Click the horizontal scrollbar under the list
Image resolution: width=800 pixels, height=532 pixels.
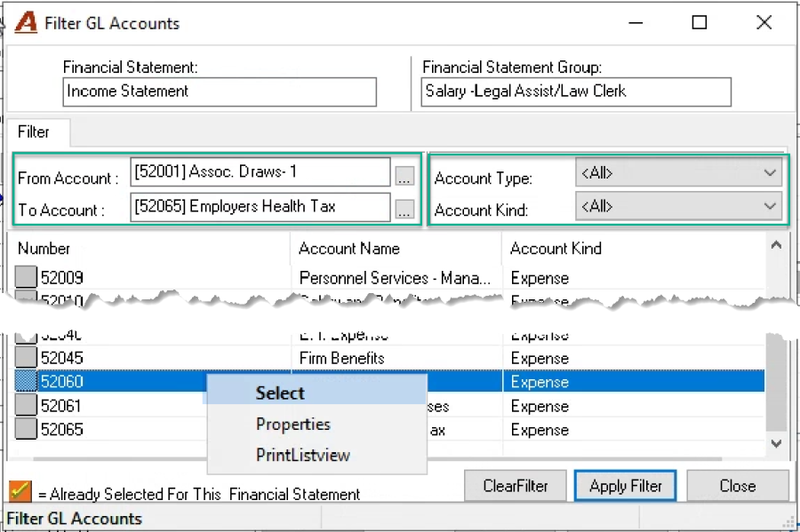pos(378,458)
